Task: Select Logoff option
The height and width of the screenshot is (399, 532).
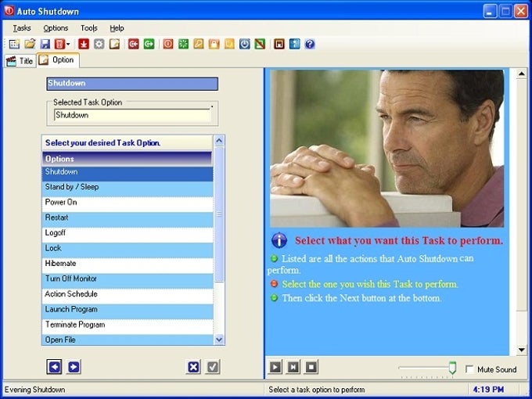Action: [128, 235]
